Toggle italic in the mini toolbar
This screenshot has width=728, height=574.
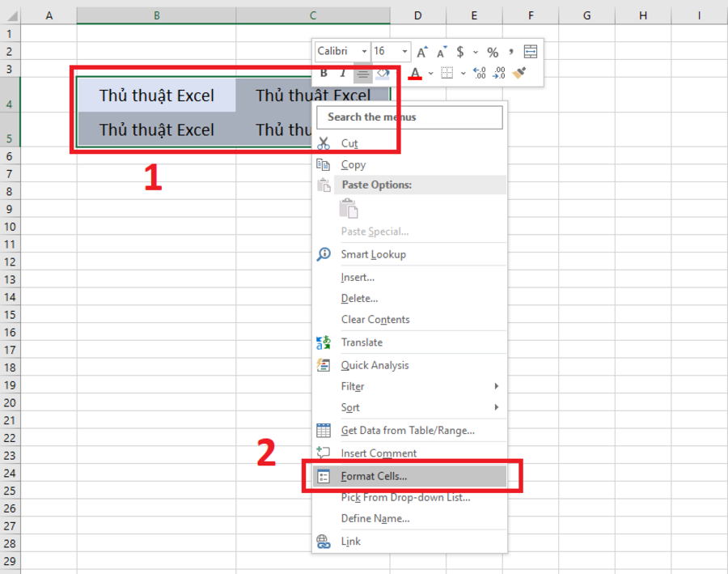click(343, 73)
